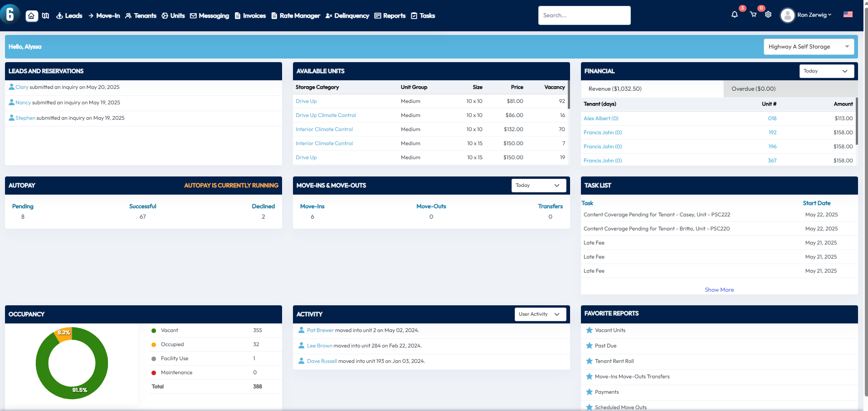Open the User Activity dropdown
This screenshot has height=411, width=868.
(x=540, y=314)
